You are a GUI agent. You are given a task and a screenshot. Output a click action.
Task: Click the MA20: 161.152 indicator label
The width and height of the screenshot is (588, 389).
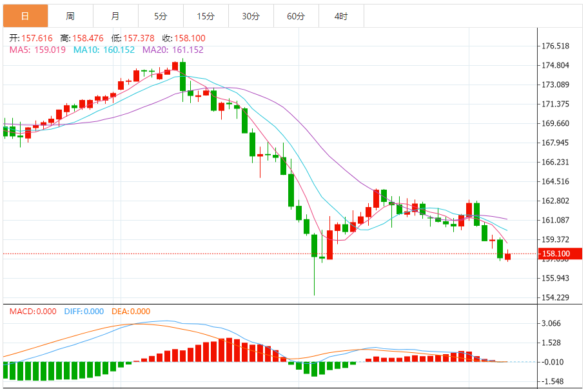coord(173,50)
